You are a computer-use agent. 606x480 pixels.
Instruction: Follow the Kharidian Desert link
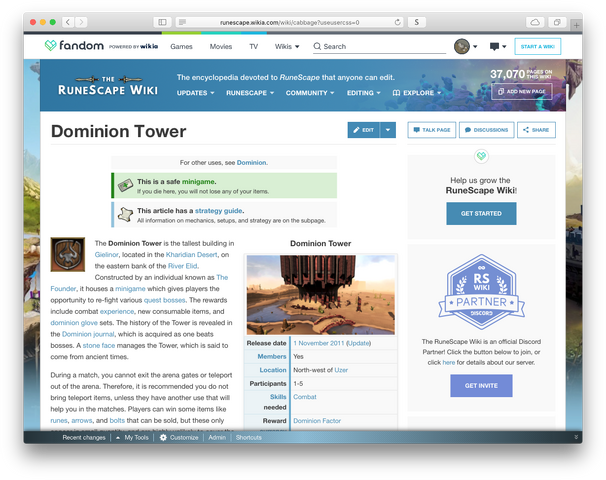point(191,255)
